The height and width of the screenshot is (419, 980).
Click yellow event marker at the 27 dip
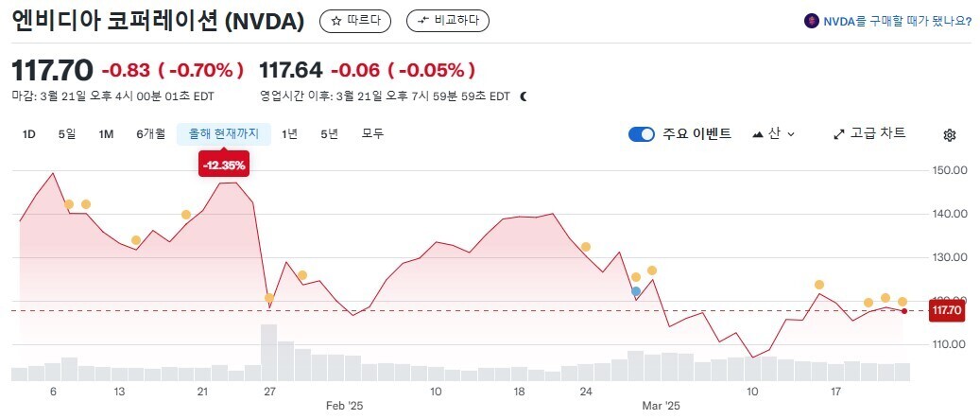click(269, 298)
